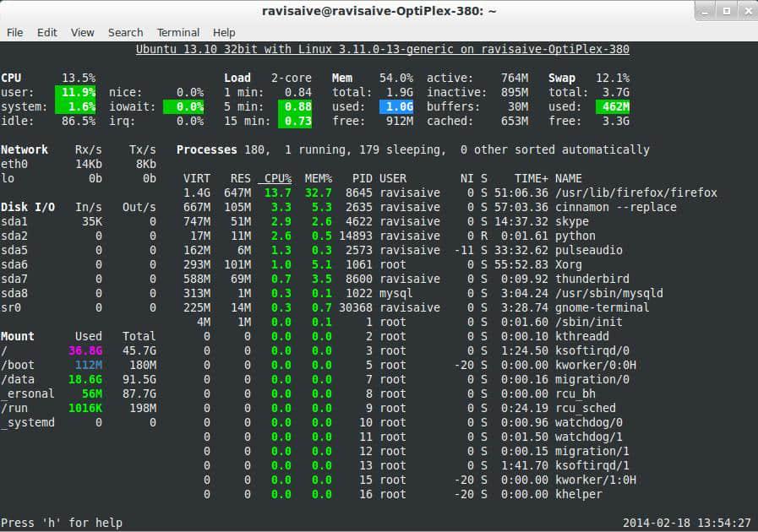
Task: Click the "Press 'h' for help" text
Action: tap(61, 523)
